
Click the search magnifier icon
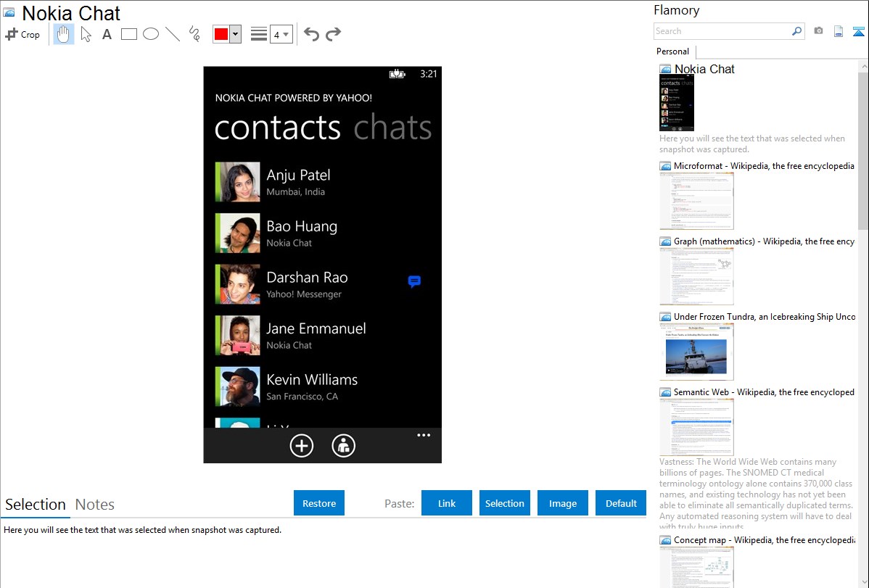point(797,31)
